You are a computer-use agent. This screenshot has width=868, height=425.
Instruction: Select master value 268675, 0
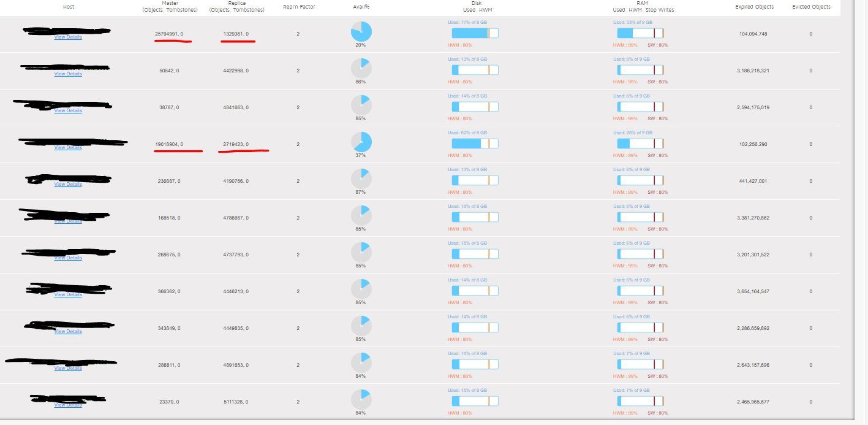(x=169, y=255)
